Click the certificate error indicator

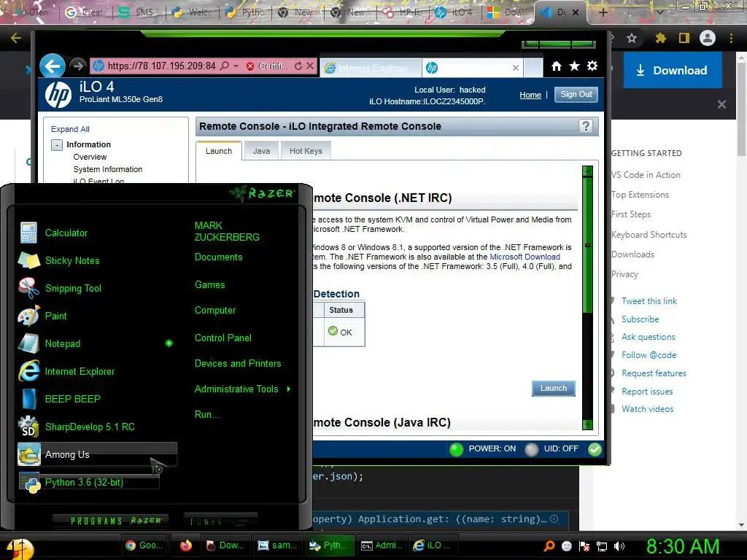tap(267, 66)
